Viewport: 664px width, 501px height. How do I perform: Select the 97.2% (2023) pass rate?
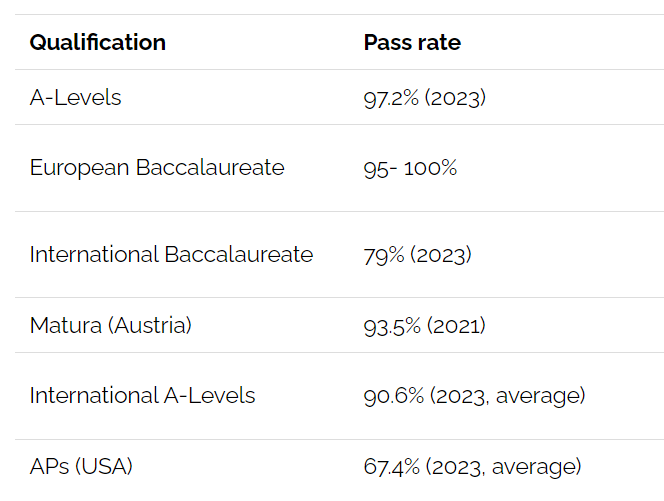(x=424, y=98)
